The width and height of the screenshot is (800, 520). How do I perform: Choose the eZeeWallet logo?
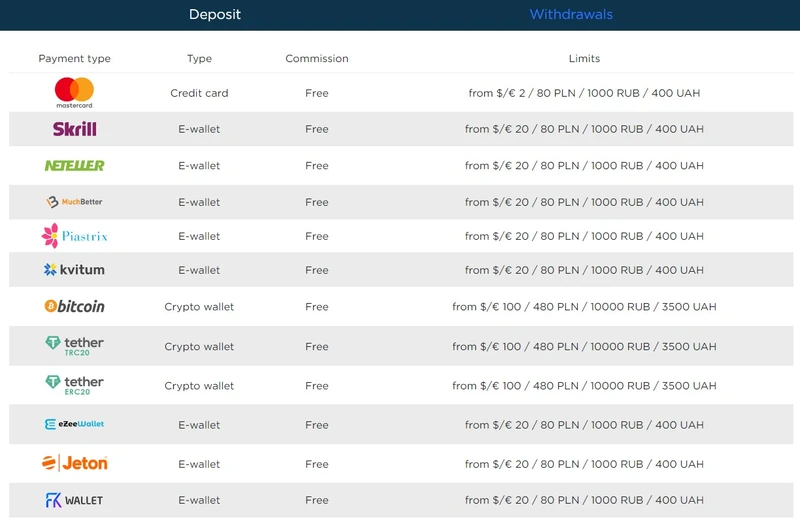point(74,425)
